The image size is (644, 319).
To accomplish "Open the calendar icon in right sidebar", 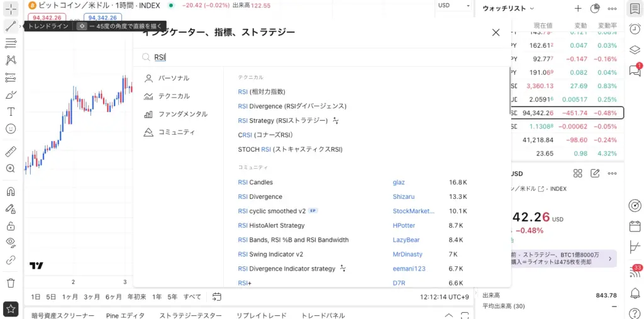I will point(635,226).
